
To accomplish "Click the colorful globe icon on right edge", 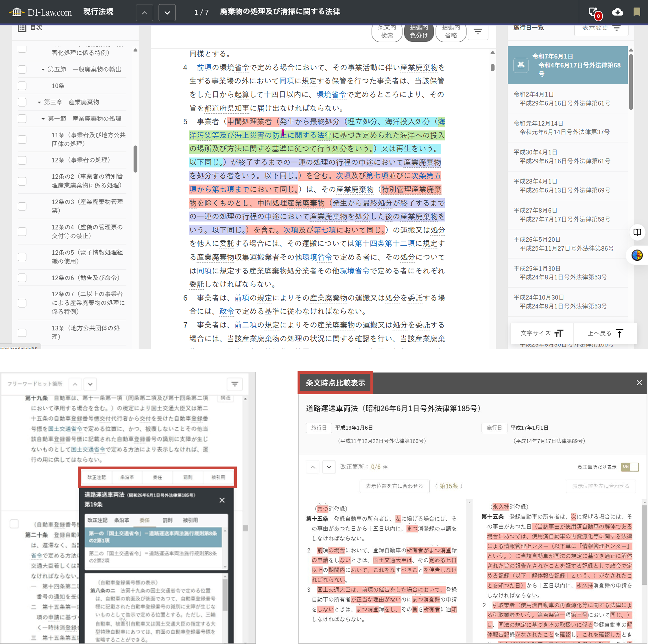I will [x=637, y=256].
